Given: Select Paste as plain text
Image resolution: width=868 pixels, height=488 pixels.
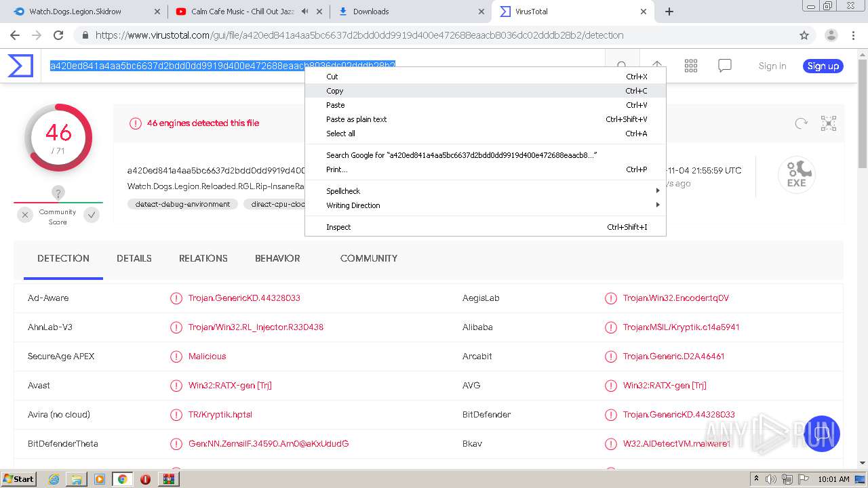Looking at the screenshot, I should tap(486, 119).
